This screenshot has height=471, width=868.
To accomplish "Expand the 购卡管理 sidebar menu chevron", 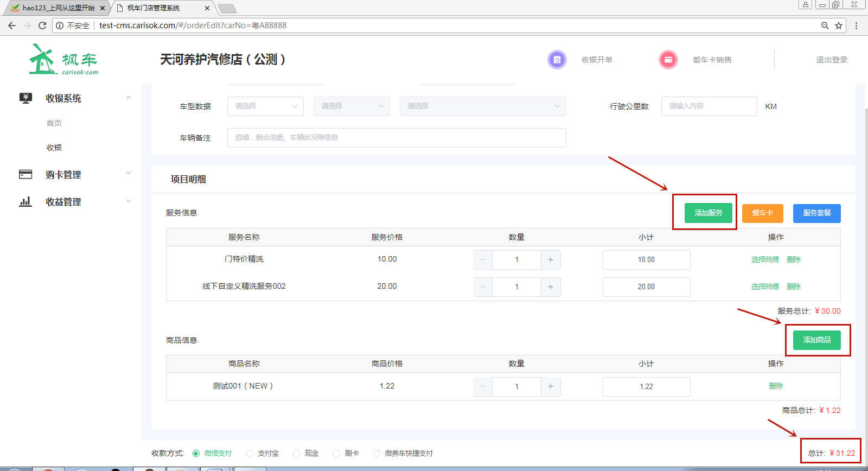I will point(129,174).
